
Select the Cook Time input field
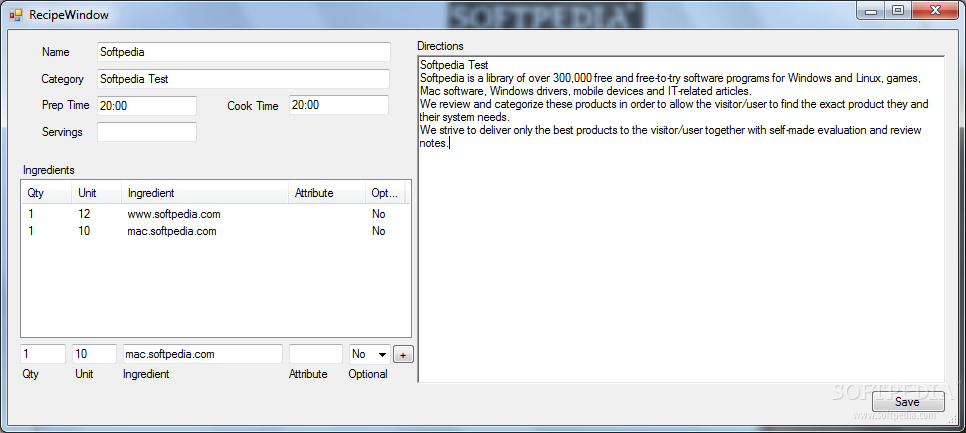(x=339, y=105)
